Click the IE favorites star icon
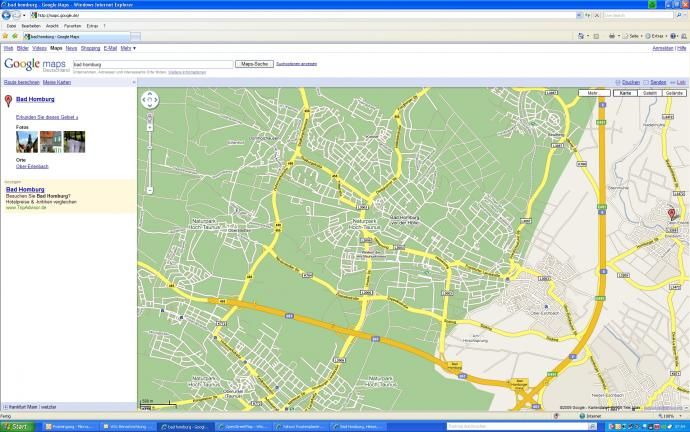Viewport: 690px width, 432px height. pyautogui.click(x=4, y=36)
